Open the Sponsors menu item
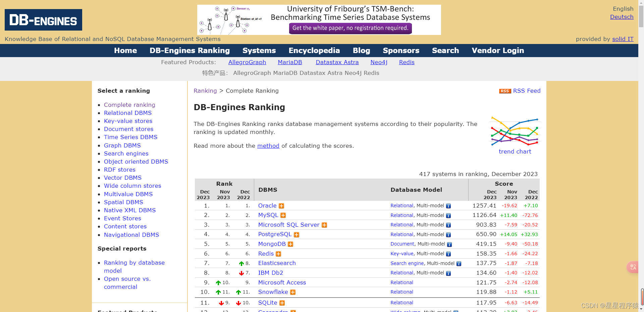This screenshot has width=644, height=312. point(401,50)
